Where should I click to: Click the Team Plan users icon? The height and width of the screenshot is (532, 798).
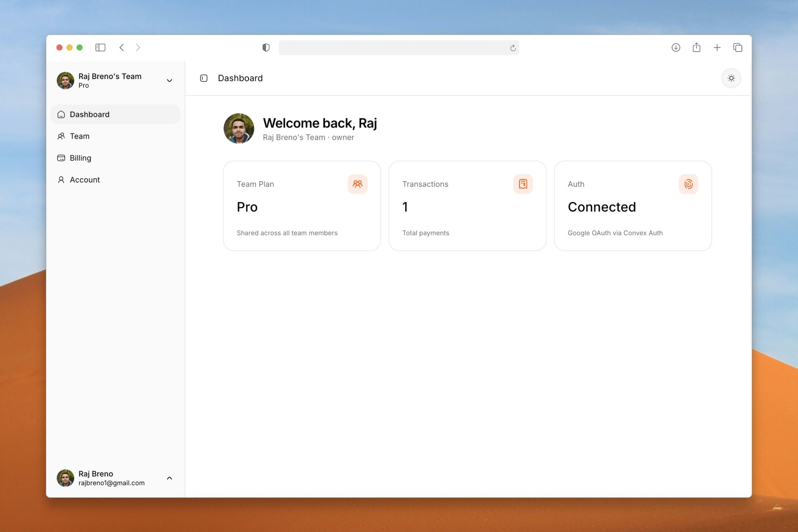[x=357, y=184]
